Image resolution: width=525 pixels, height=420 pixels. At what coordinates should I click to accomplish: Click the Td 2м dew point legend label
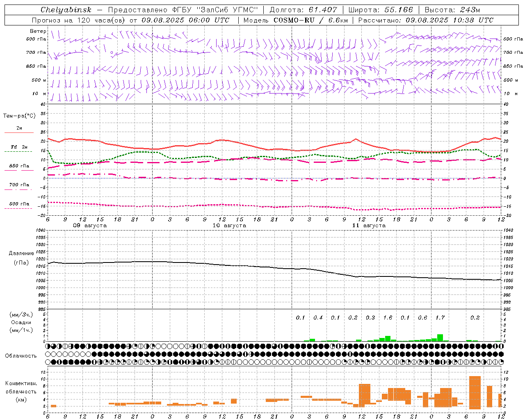coord(19,147)
